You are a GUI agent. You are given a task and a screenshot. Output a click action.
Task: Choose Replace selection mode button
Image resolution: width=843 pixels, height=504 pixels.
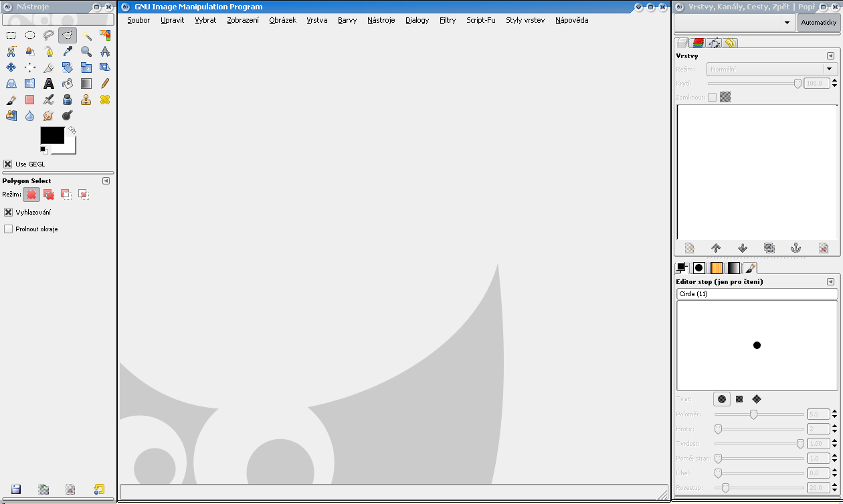(x=31, y=195)
